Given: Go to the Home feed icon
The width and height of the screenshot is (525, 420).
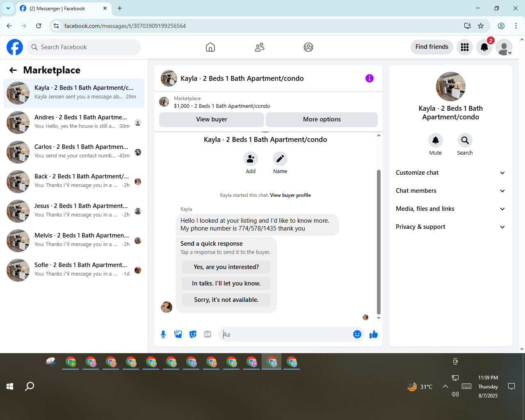Looking at the screenshot, I should pyautogui.click(x=210, y=47).
